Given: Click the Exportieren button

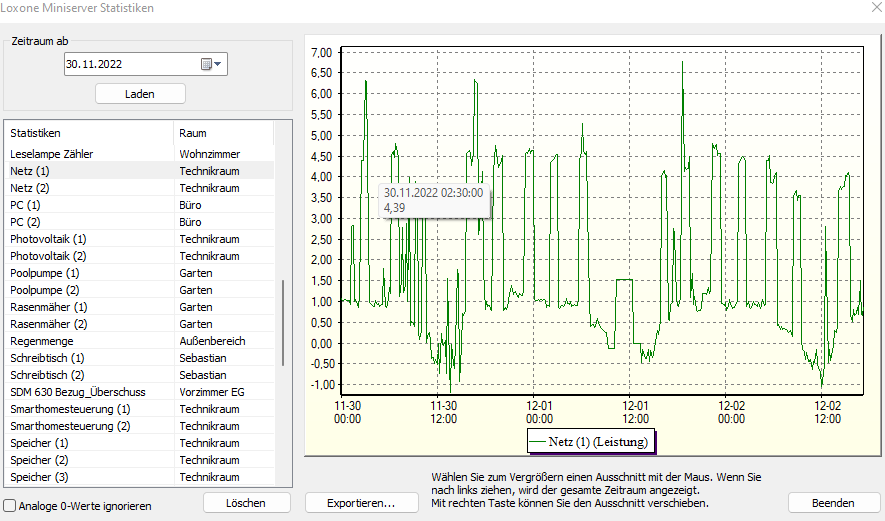Looking at the screenshot, I should coord(361,503).
